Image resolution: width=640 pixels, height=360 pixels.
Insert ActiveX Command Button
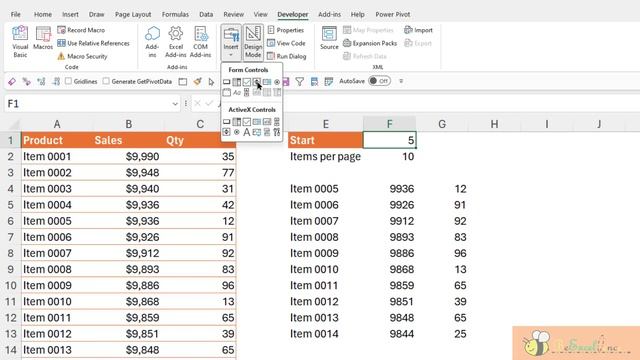point(227,122)
